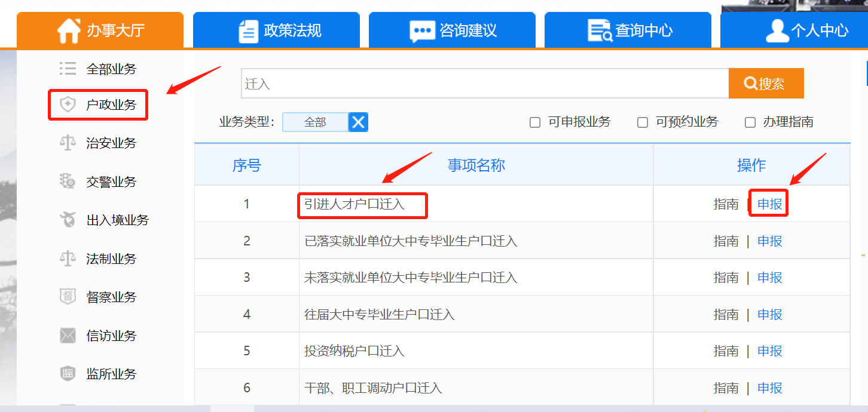This screenshot has width=868, height=412.
Task: Click the scales icon beside 治安业务
Action: 68,143
